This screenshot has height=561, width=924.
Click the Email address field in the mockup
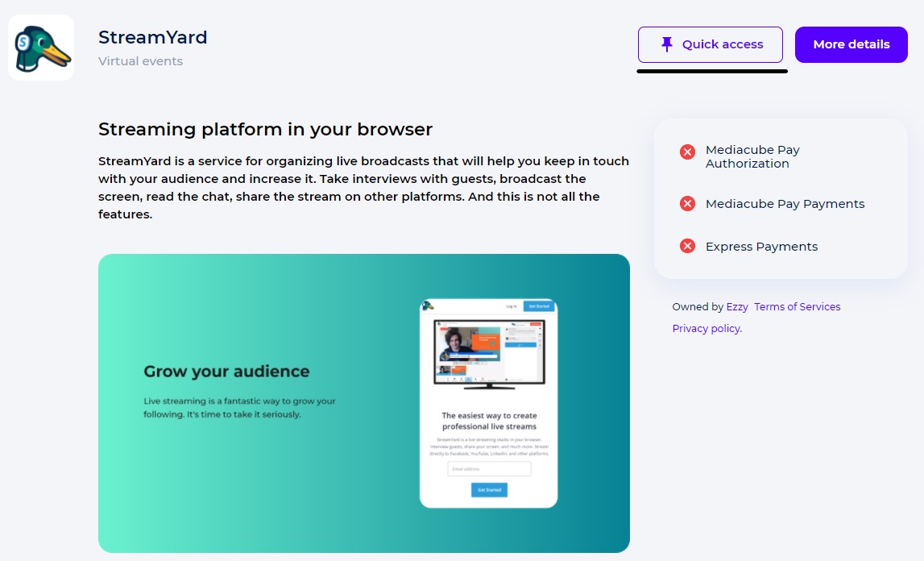489,469
